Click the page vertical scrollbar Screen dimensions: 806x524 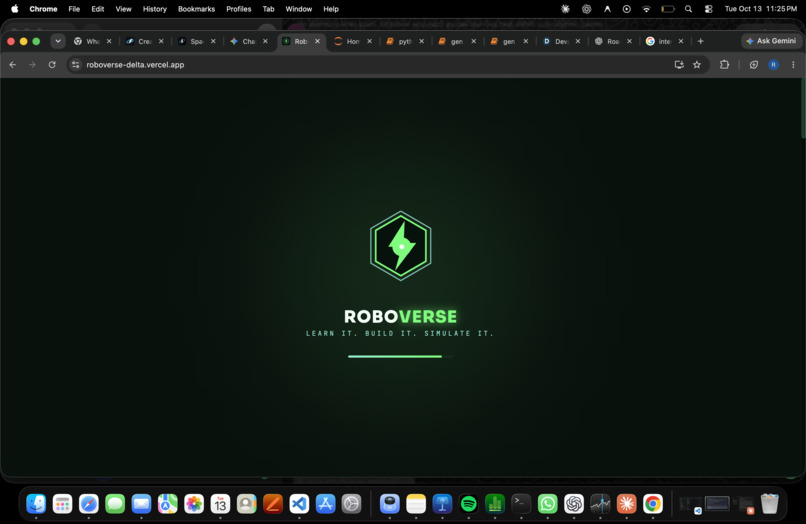pyautogui.click(x=803, y=109)
